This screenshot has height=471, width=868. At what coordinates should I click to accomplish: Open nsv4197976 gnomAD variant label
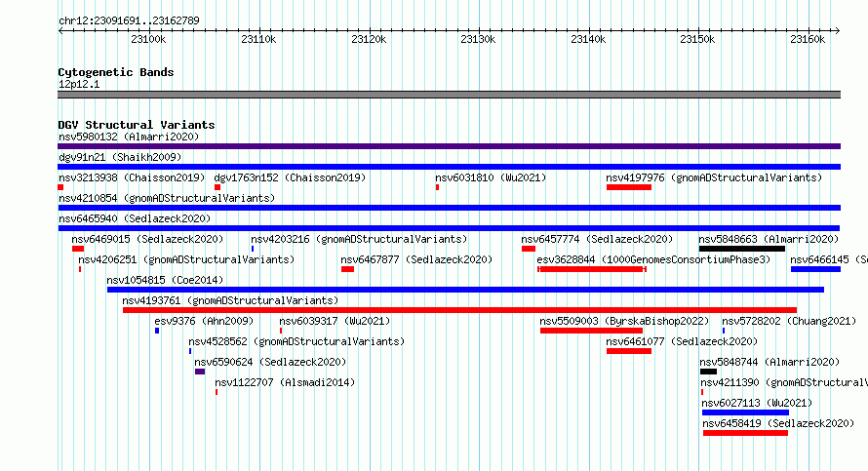pyautogui.click(x=714, y=177)
